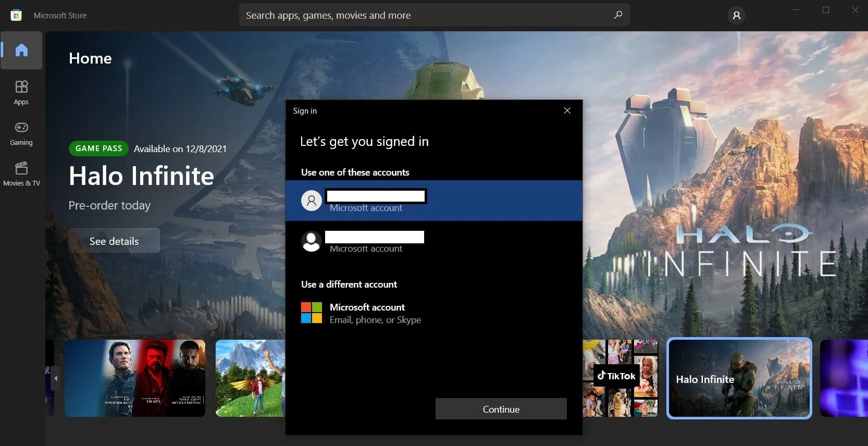Click the purple carousel thumbnail
The height and width of the screenshot is (446, 868).
(x=844, y=378)
